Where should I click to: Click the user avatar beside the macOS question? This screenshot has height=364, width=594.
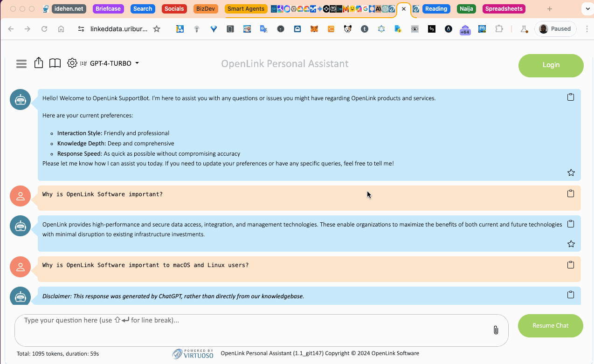coord(20,267)
